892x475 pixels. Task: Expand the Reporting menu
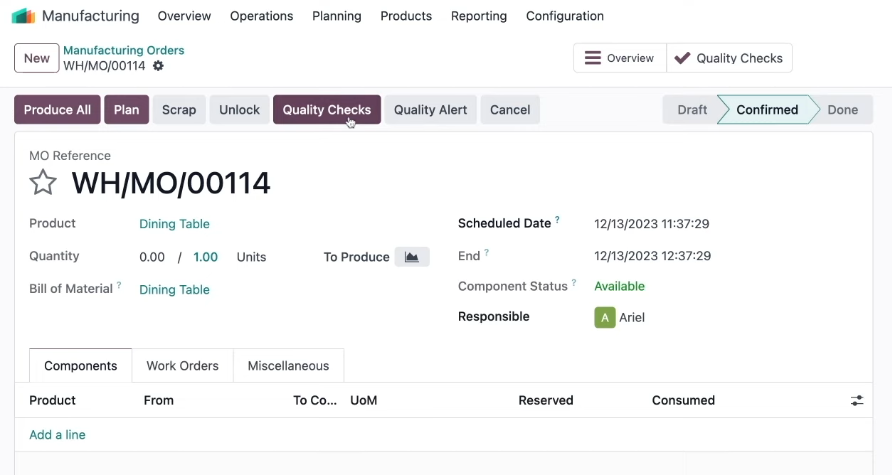[479, 16]
